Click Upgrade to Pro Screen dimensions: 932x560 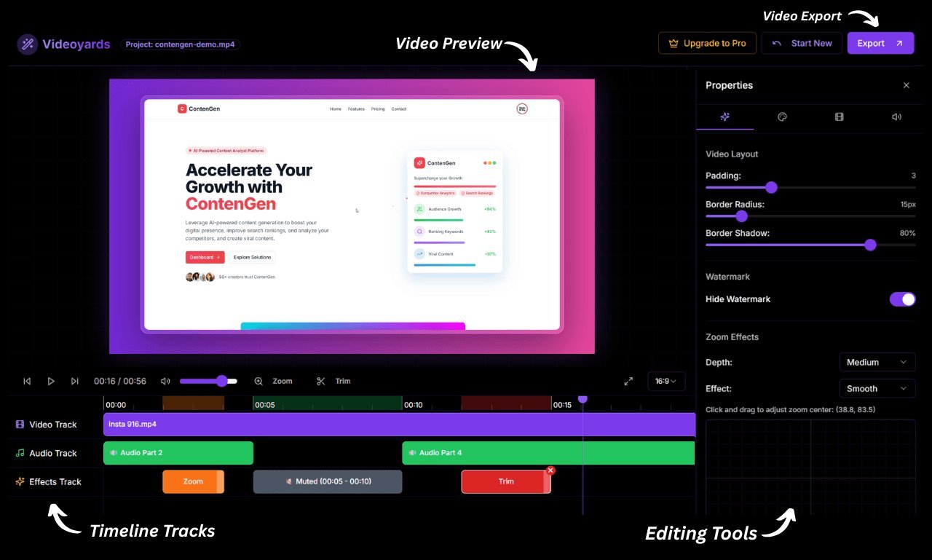point(707,43)
